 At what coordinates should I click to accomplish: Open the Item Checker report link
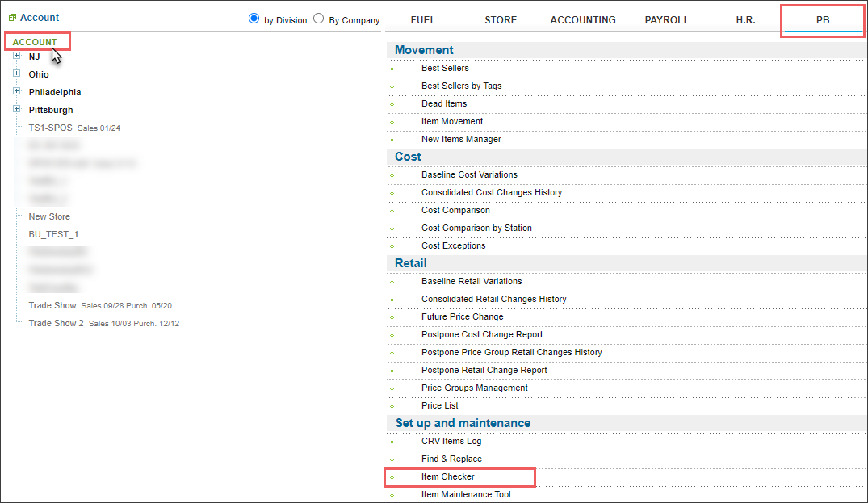[448, 477]
